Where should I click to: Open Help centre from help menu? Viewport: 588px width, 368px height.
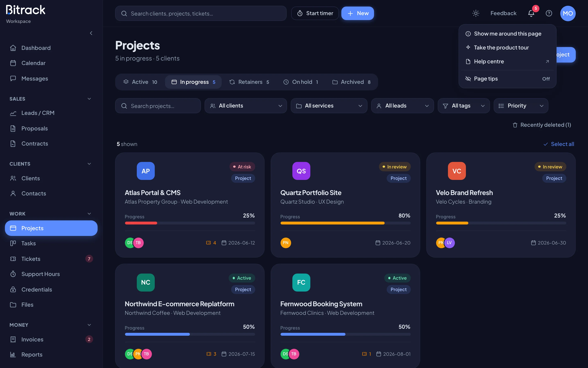click(x=507, y=61)
